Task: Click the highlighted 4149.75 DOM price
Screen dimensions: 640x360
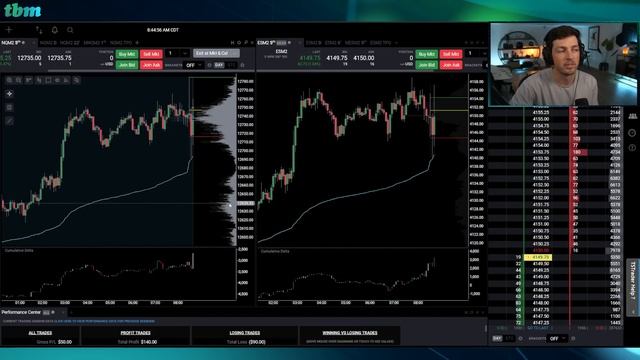Action: pyautogui.click(x=538, y=258)
